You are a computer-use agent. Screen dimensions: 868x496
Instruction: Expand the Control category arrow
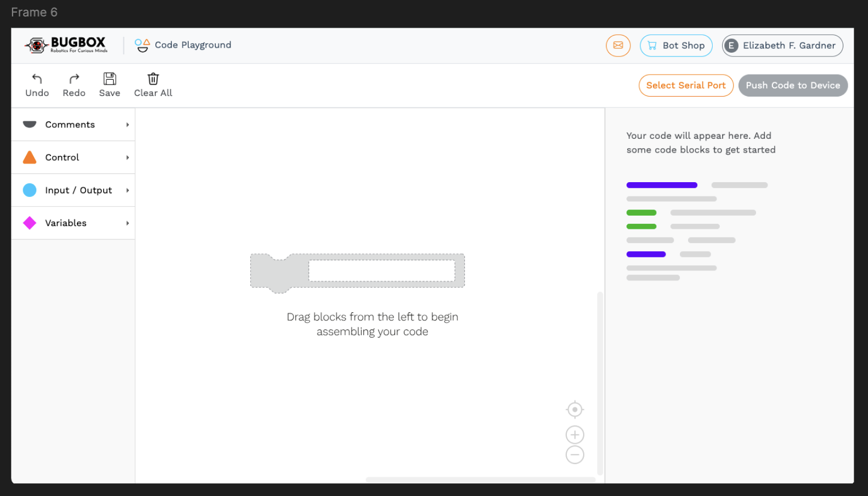[x=127, y=157]
